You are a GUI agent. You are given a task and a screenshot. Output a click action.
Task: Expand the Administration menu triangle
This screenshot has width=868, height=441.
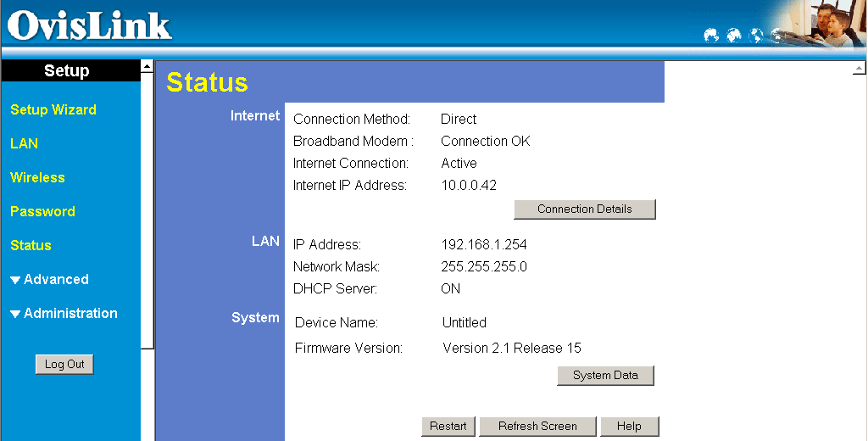point(15,314)
